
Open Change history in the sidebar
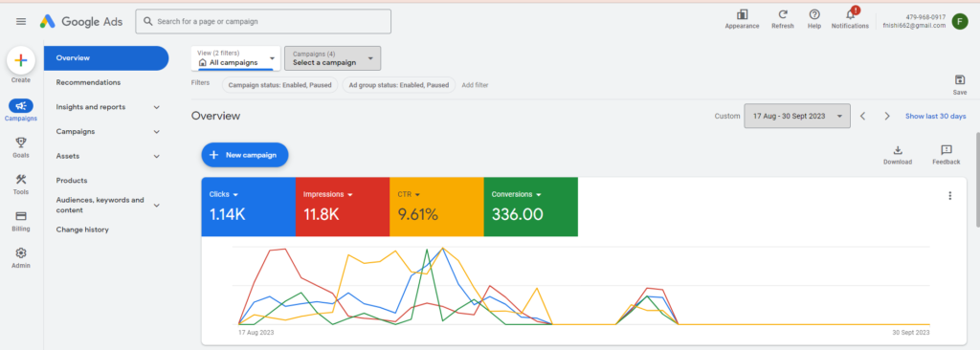pyautogui.click(x=82, y=230)
